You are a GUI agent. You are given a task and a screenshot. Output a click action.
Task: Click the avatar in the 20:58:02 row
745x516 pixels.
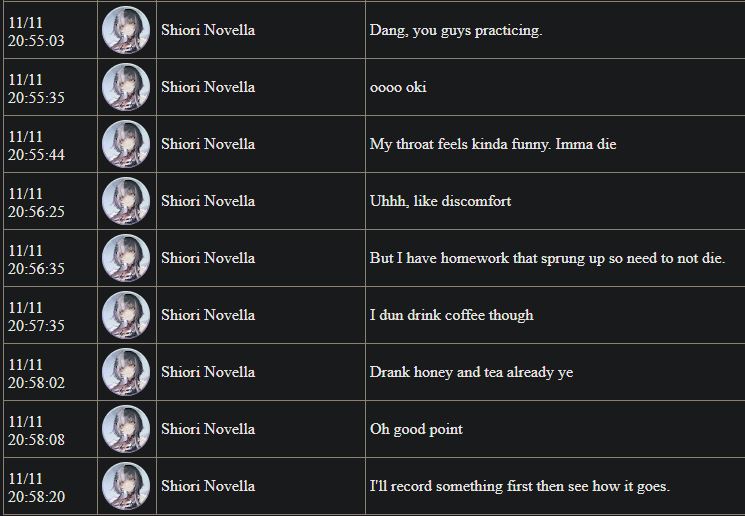pyautogui.click(x=126, y=372)
